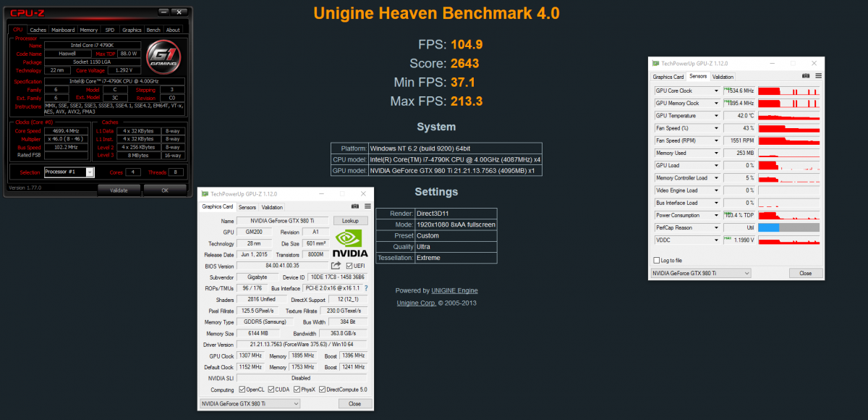Open the Validation tab in the GPU-Z Graphics Card window

click(x=273, y=207)
